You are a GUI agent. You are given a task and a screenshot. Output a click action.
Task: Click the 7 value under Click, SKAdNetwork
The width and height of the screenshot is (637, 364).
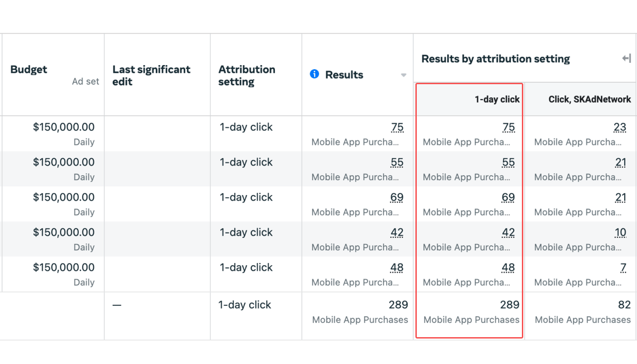(x=623, y=268)
